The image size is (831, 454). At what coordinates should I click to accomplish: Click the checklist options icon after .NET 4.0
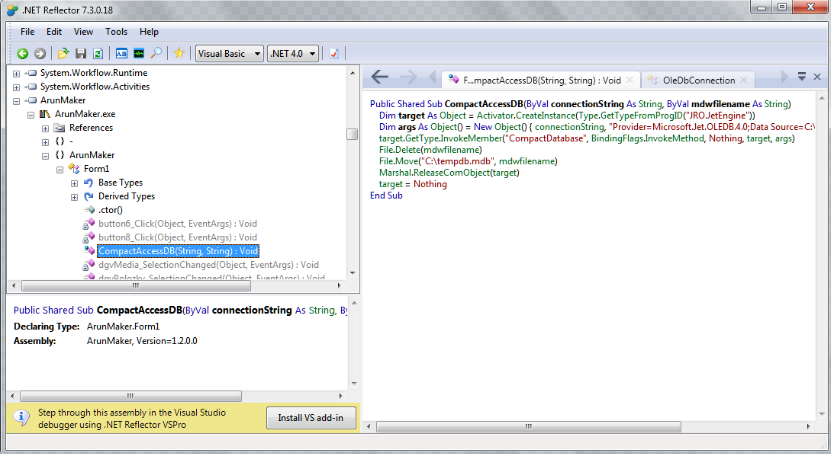(334, 54)
